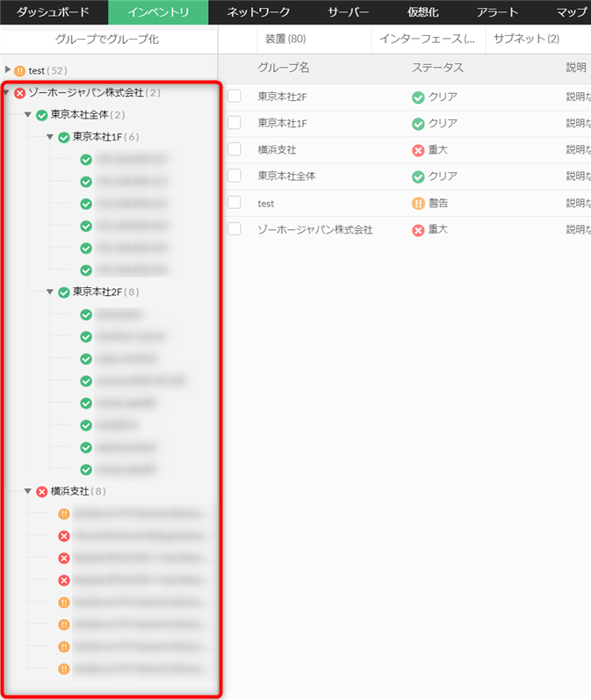Collapse the 東京本社1F tree node

50,137
